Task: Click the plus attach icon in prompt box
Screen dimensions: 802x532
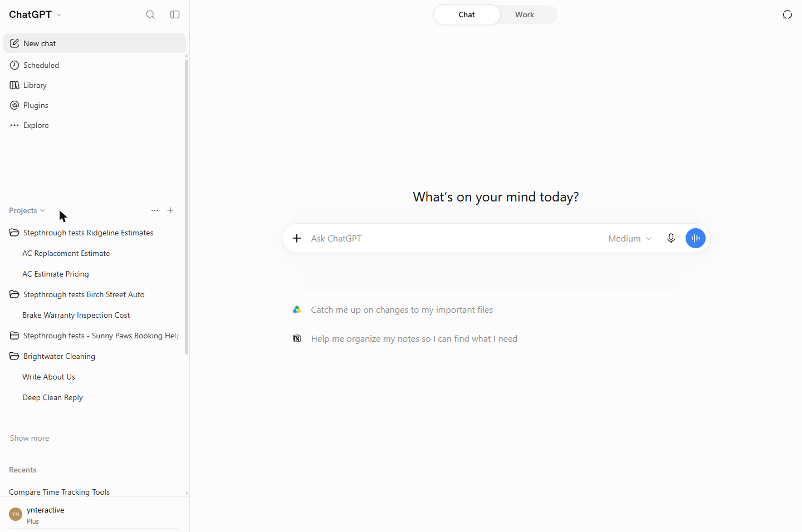Action: pyautogui.click(x=297, y=238)
